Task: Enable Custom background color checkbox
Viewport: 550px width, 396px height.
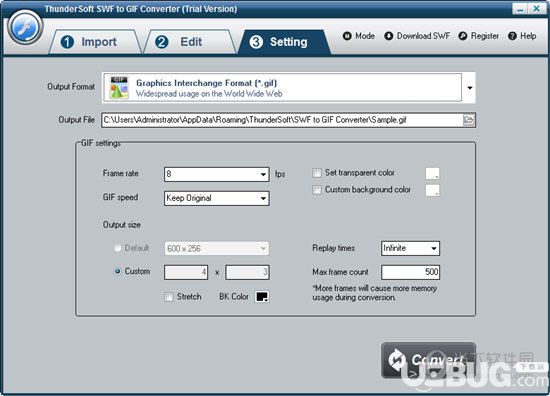Action: pyautogui.click(x=317, y=190)
